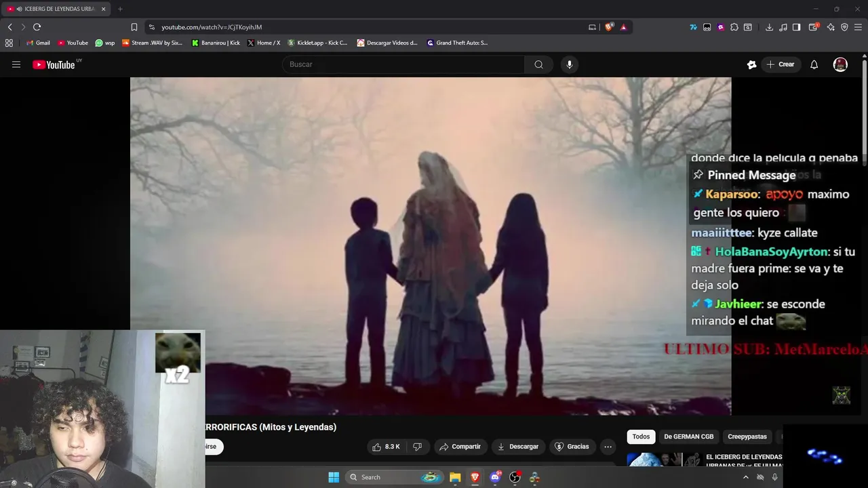Viewport: 868px width, 488px height.
Task: Click the Buscar search field
Action: [403, 64]
